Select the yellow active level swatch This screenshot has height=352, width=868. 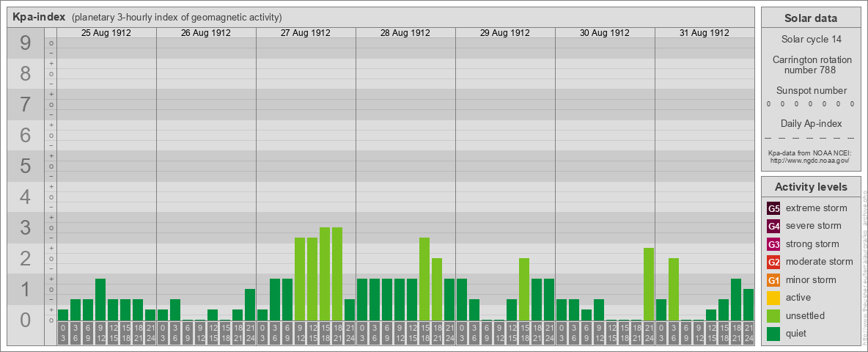pos(774,298)
